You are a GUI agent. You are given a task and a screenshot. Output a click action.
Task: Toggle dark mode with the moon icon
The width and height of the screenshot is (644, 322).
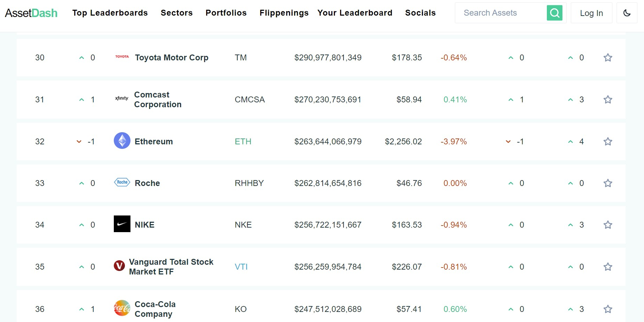[x=627, y=13]
